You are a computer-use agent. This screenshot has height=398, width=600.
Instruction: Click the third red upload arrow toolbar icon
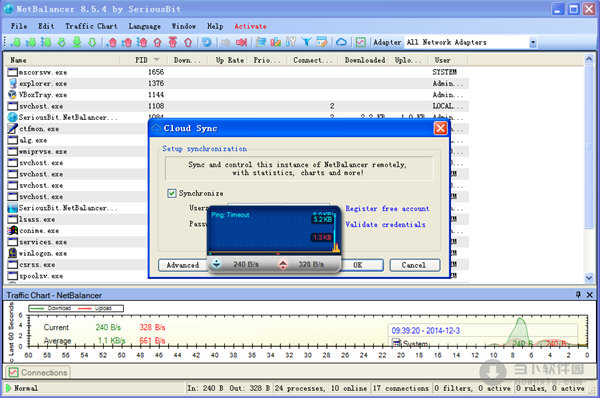click(x=142, y=42)
